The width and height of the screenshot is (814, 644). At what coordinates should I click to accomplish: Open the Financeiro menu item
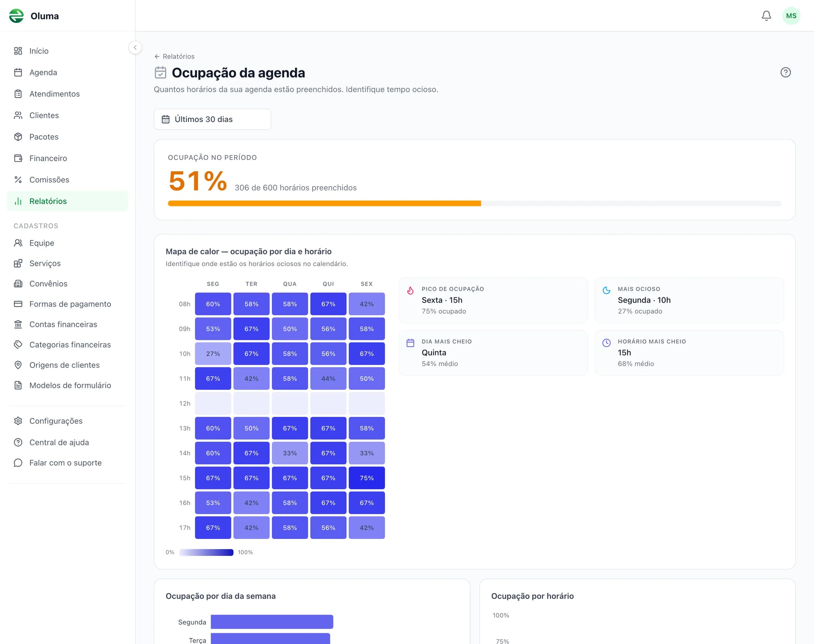pos(67,158)
